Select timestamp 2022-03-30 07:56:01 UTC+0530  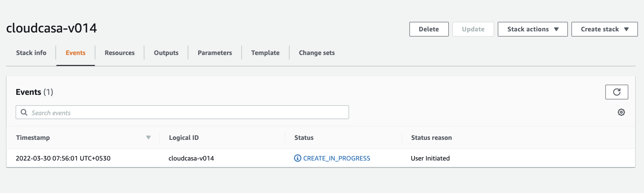click(x=63, y=158)
